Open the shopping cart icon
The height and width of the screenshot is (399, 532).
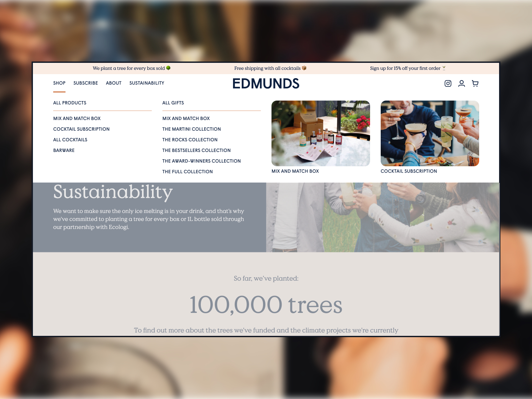coord(475,83)
